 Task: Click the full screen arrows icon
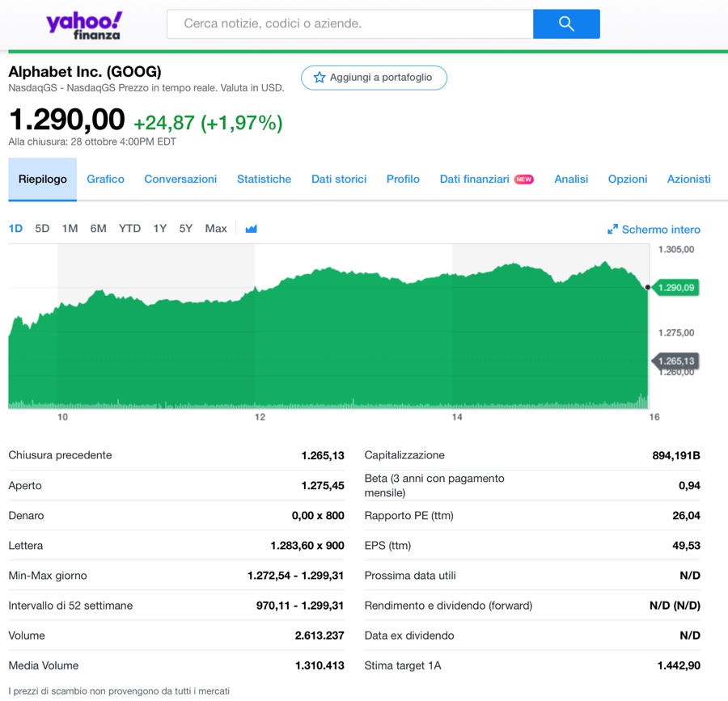click(612, 230)
